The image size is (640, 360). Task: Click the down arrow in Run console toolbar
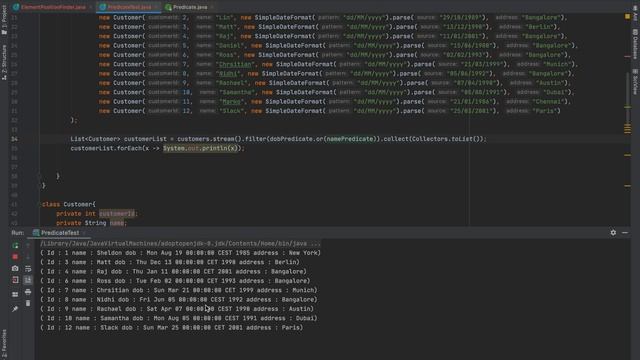point(28,257)
